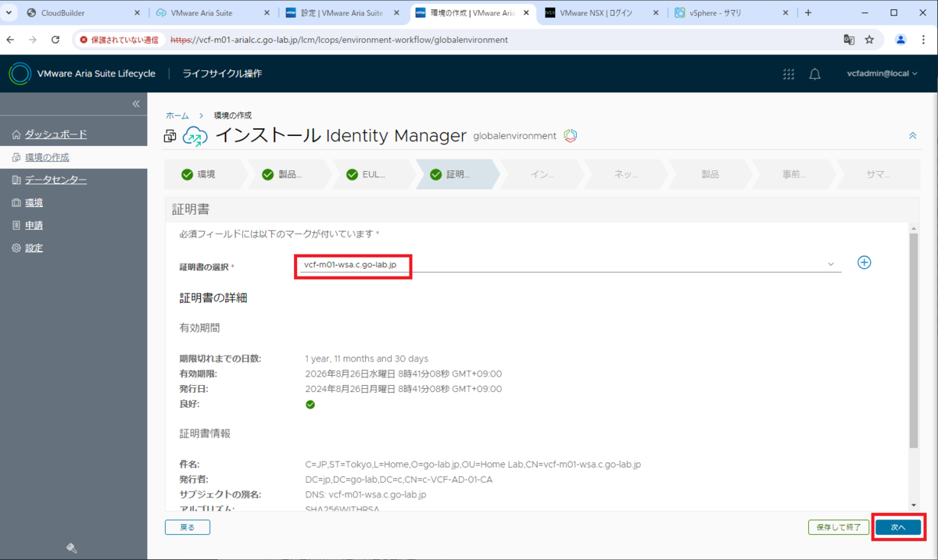Screen dimensions: 938x560
Task: Click the bottom-left sidebar pin icon
Action: pos(71,548)
